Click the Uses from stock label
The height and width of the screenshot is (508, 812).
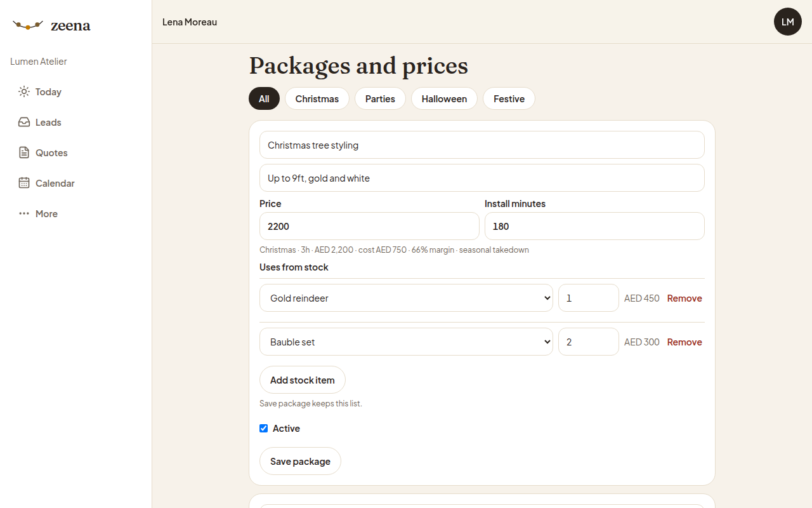(294, 267)
